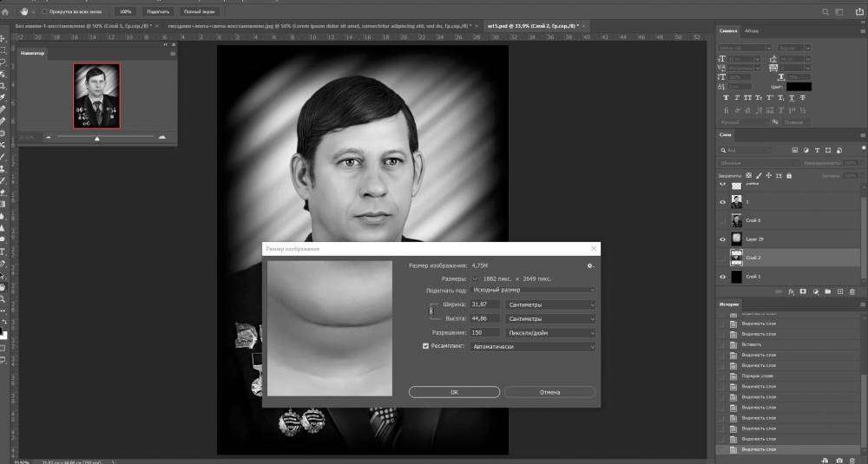Viewport: 868px width, 464px height.
Task: Toggle the Ресамплинг checkbox
Action: 426,346
